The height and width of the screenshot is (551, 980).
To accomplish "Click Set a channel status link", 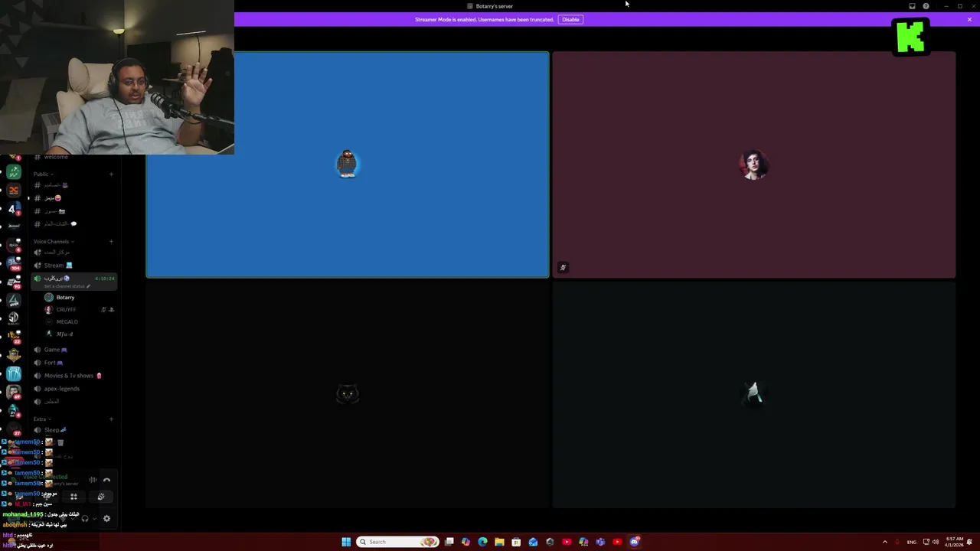I will coord(67,286).
